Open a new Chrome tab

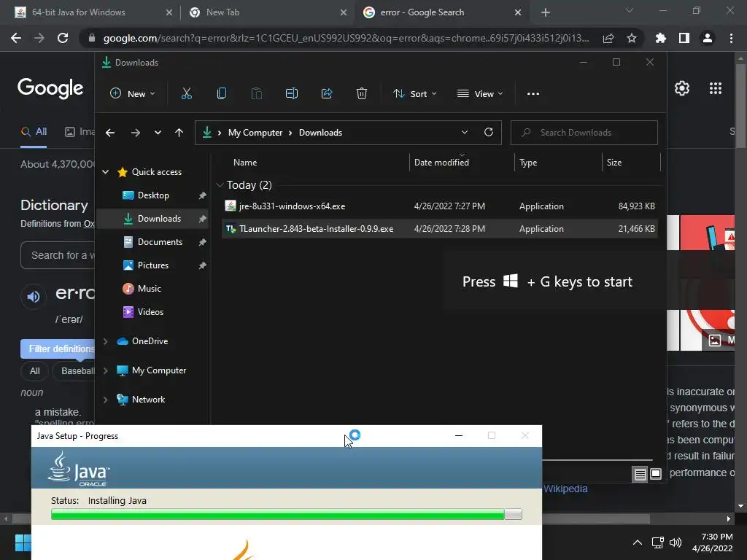pos(546,12)
